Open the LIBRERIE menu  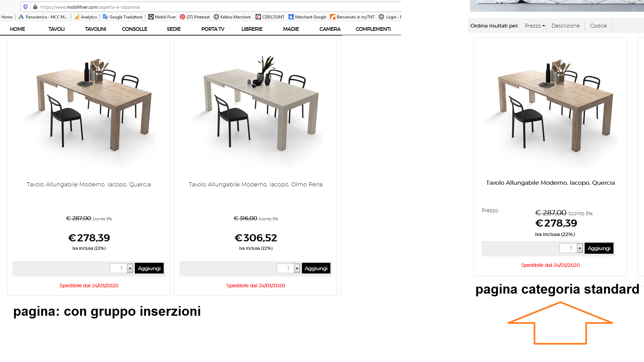point(252,29)
